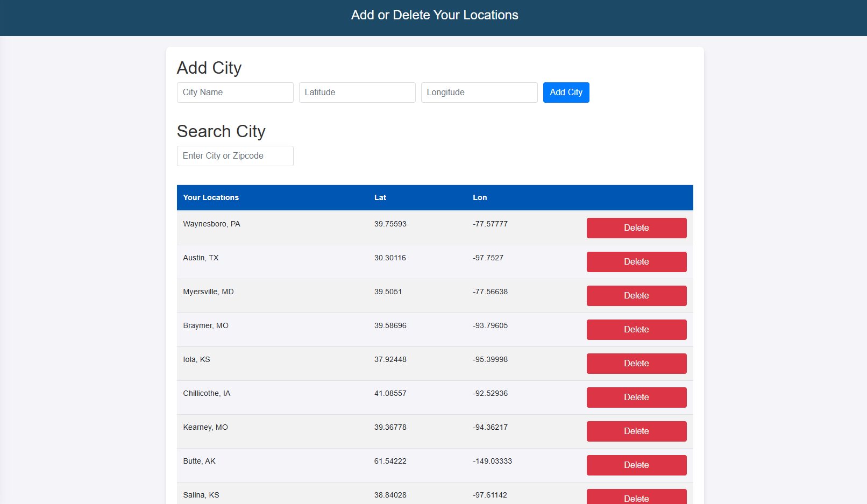Delete the Braymer, MO location
This screenshot has height=504, width=867.
point(636,330)
